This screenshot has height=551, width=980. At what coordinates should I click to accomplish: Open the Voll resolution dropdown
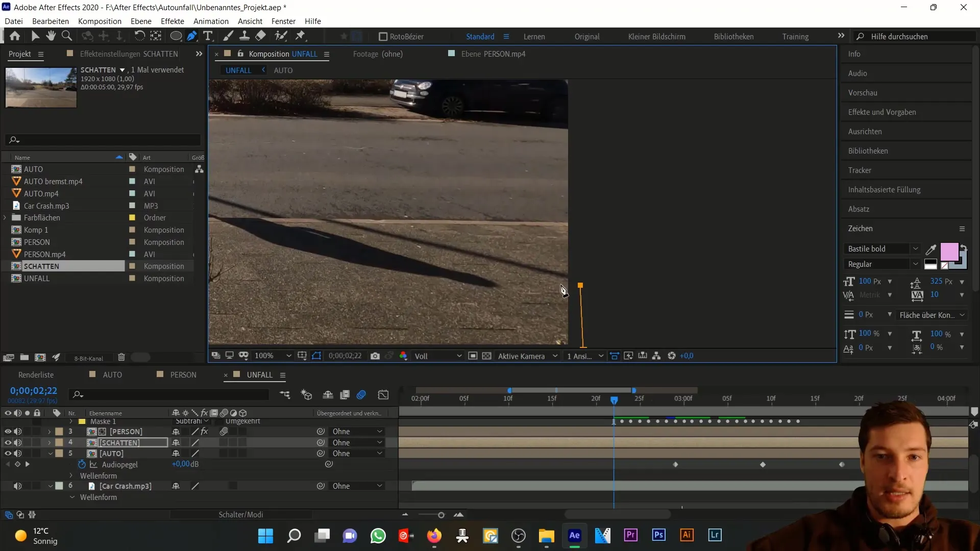(438, 356)
